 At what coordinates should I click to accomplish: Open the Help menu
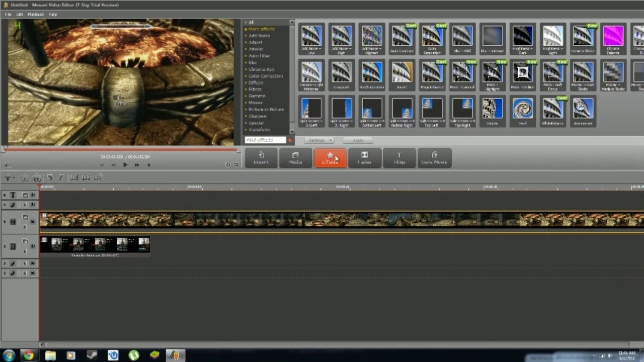(x=53, y=14)
